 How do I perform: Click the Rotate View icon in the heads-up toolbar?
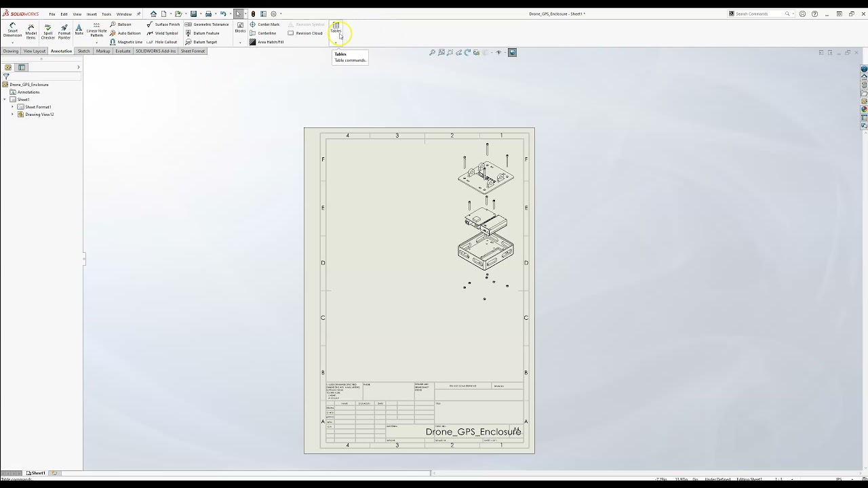467,52
